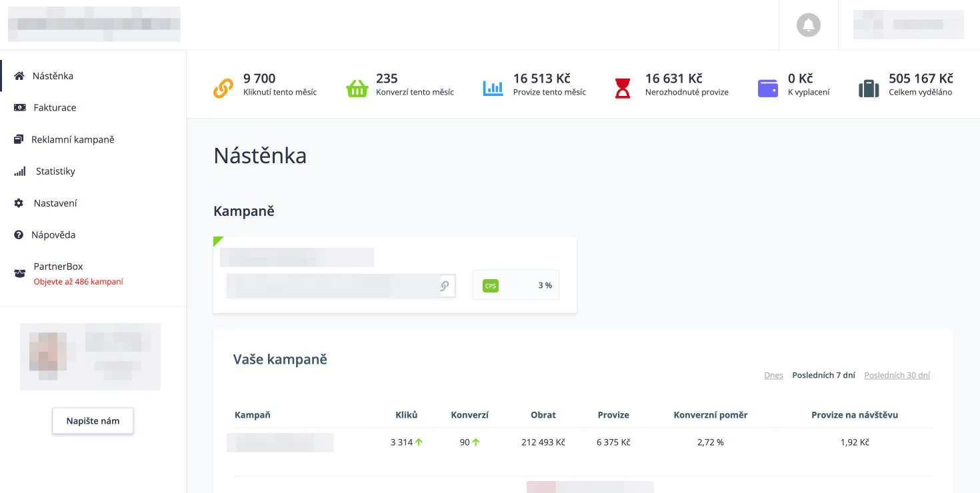Screen dimensions: 980x493
Task: Open the user account area top right
Action: coord(908,25)
